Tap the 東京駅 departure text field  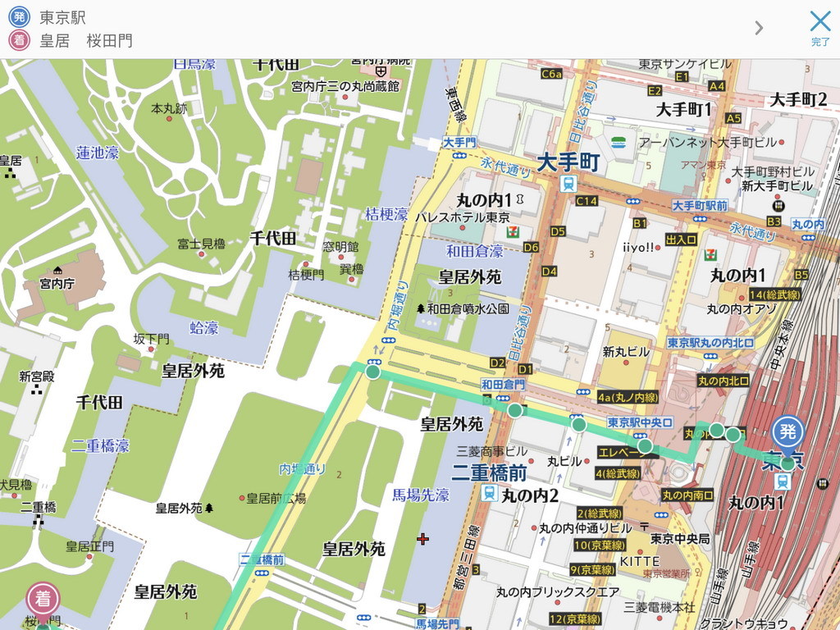(x=62, y=17)
